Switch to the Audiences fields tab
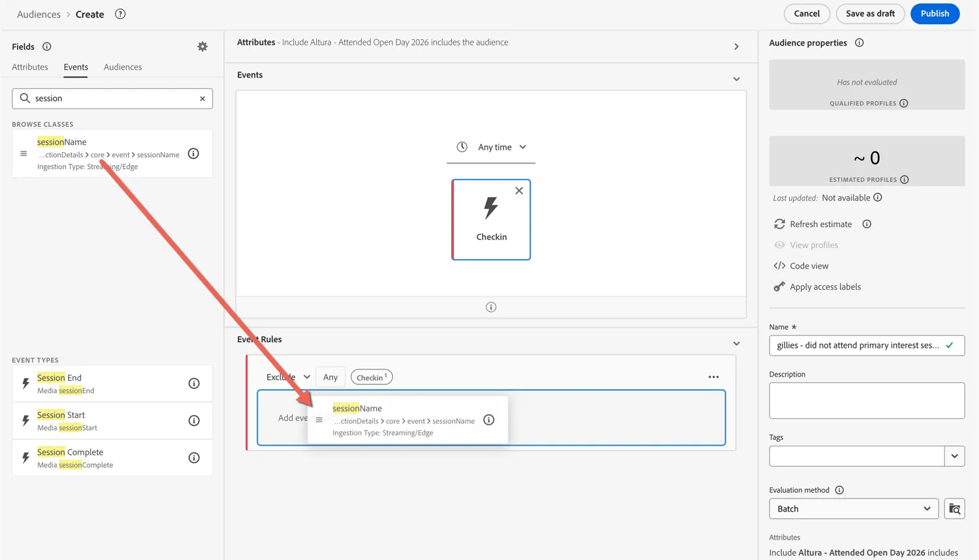 [123, 67]
